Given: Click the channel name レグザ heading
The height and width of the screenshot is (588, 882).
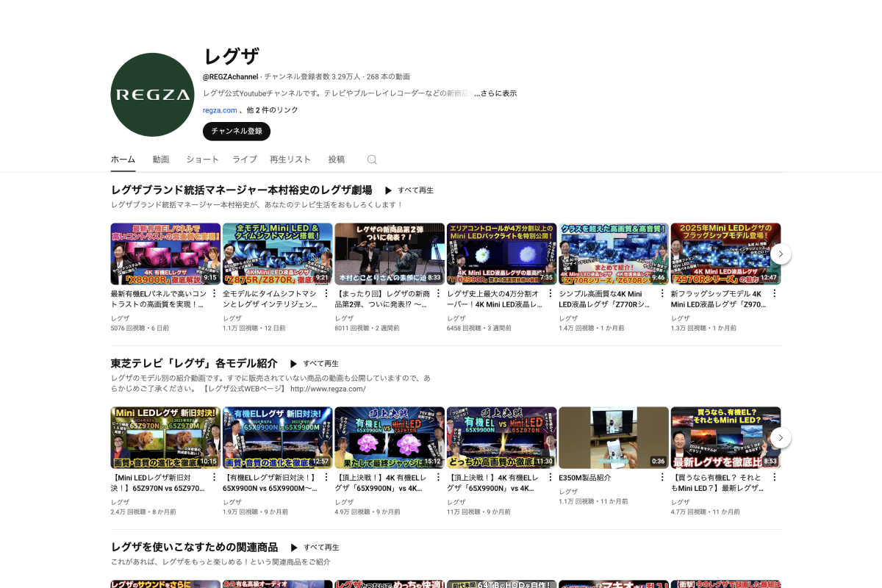Looking at the screenshot, I should [231, 56].
